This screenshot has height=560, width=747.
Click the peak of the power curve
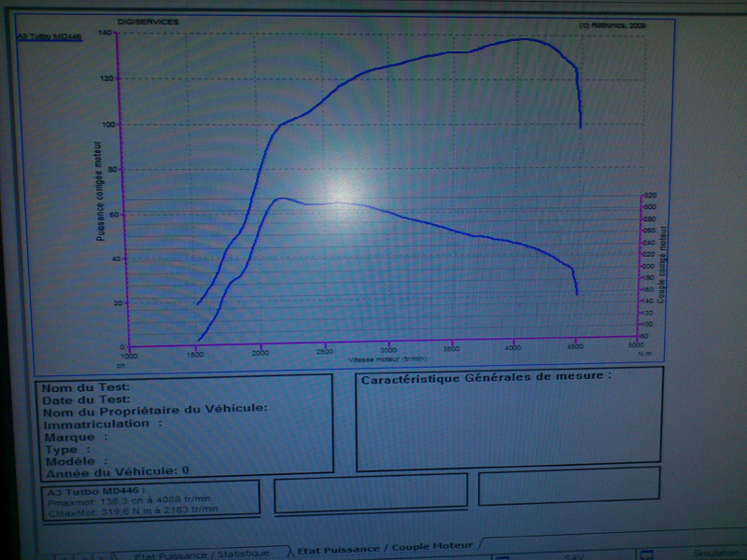tap(523, 39)
